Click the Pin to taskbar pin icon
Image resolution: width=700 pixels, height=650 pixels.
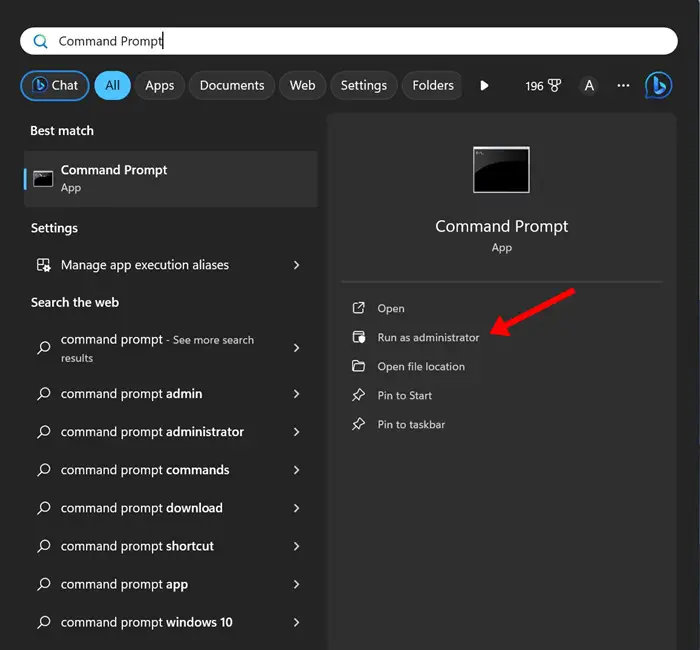[359, 424]
